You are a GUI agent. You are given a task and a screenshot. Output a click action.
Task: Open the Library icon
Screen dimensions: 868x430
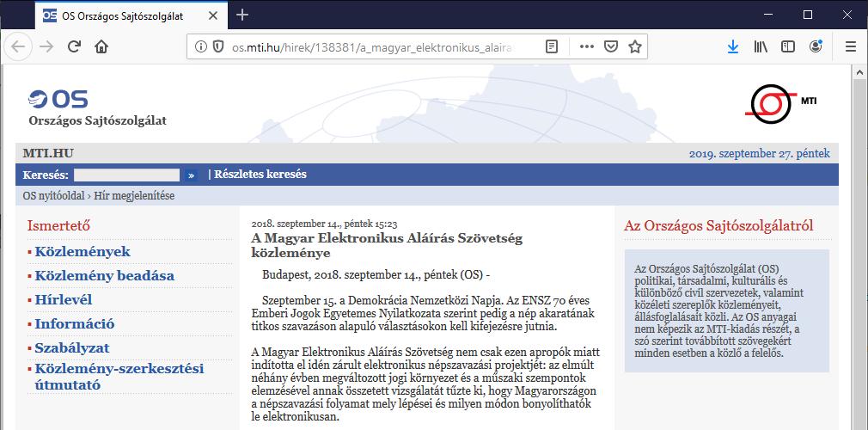click(x=761, y=46)
